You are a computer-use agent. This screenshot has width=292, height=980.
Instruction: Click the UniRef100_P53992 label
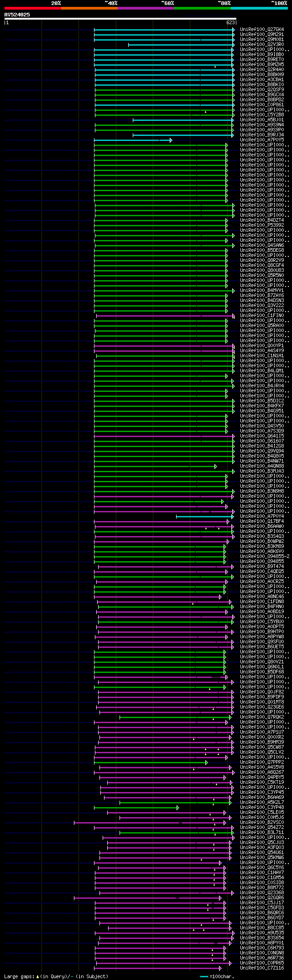pos(262,225)
